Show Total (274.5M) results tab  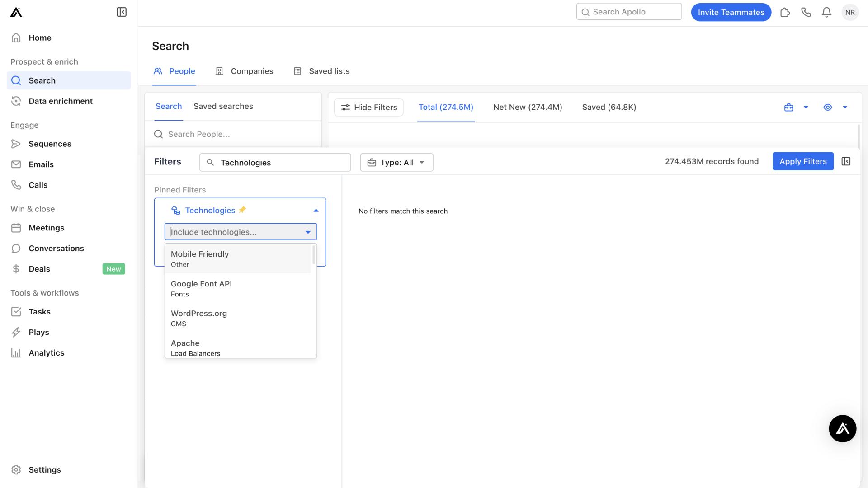coord(446,107)
